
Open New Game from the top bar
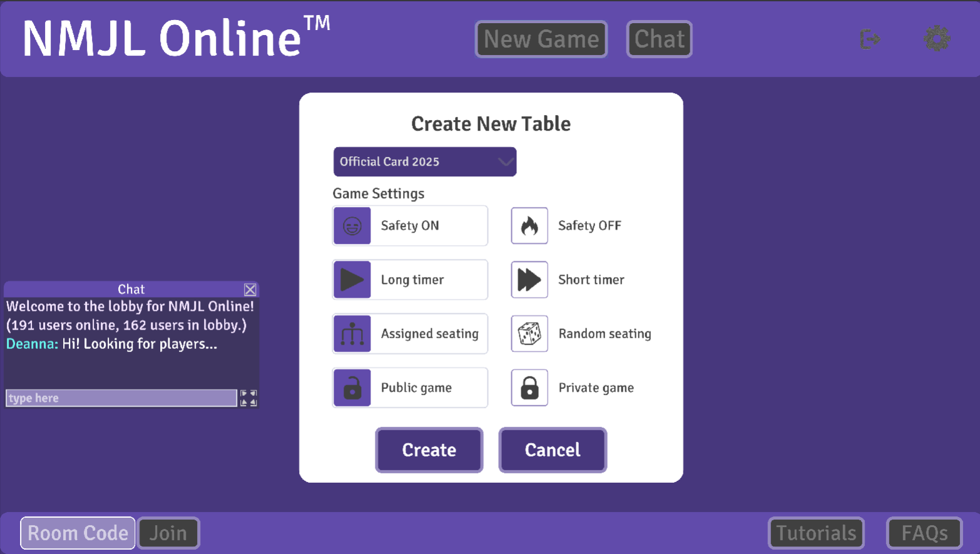pyautogui.click(x=541, y=39)
